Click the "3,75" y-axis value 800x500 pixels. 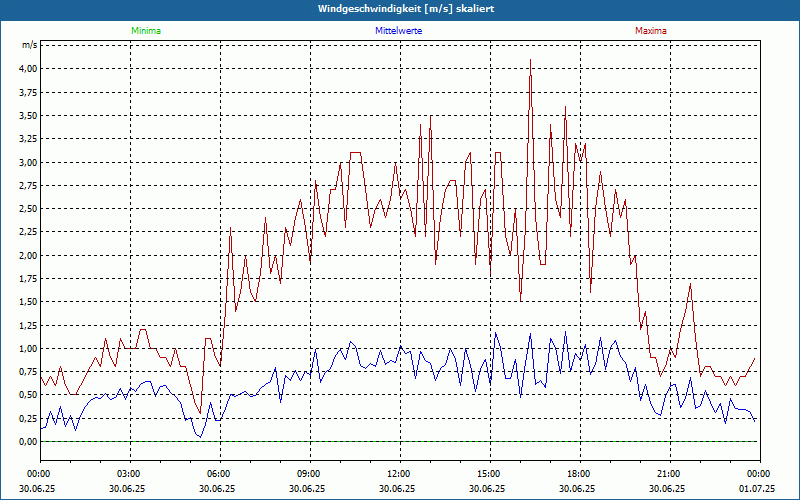coord(28,92)
